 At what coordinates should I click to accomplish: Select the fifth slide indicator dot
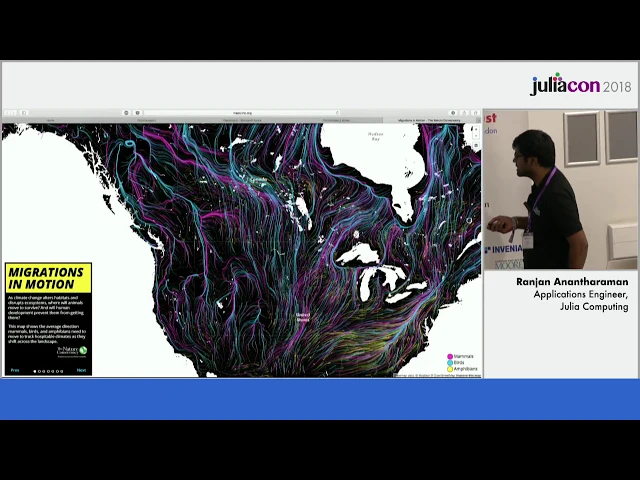[53, 371]
